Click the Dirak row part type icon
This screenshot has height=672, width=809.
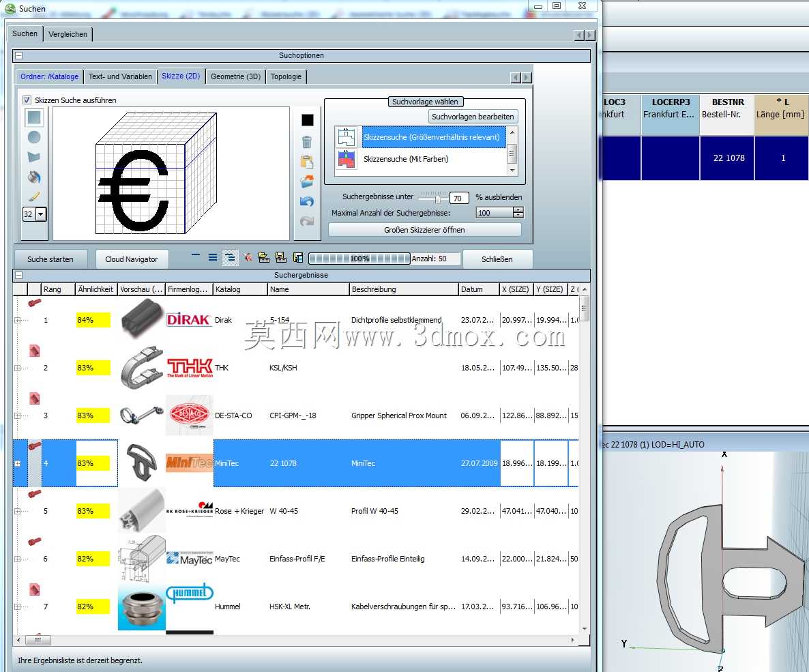tap(35, 302)
